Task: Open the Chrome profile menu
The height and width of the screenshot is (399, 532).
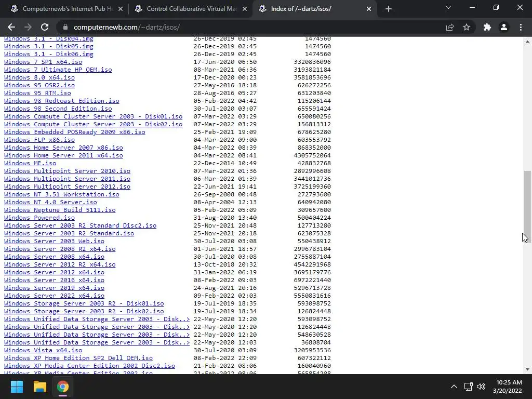Action: [504, 27]
